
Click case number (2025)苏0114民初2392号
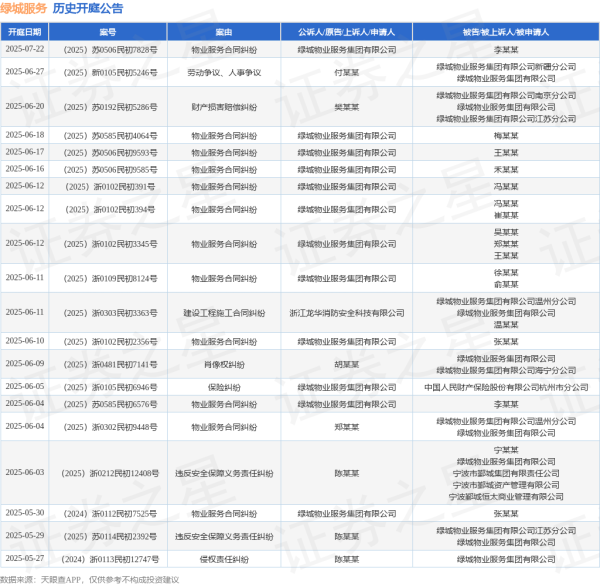[x=110, y=536]
